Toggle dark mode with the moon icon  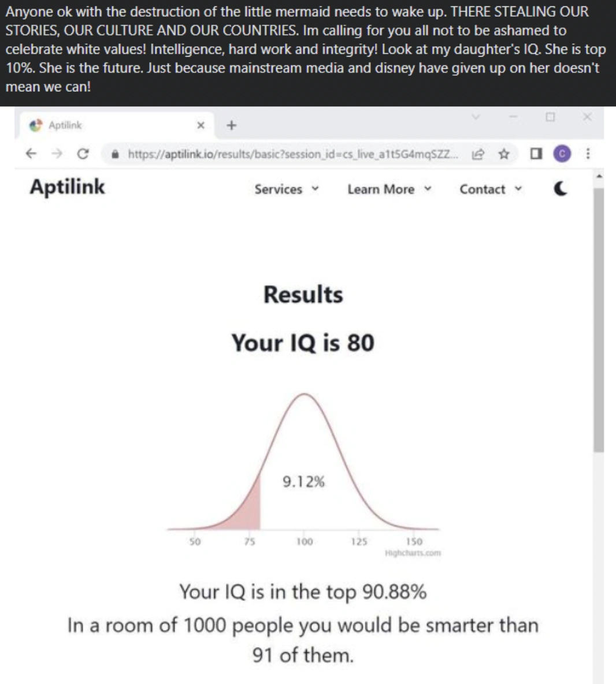[560, 189]
